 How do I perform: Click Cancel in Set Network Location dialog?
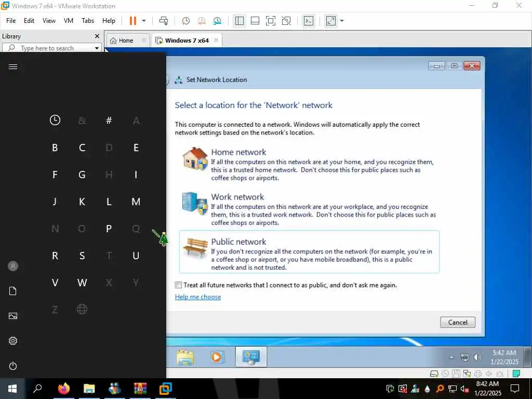pyautogui.click(x=457, y=322)
